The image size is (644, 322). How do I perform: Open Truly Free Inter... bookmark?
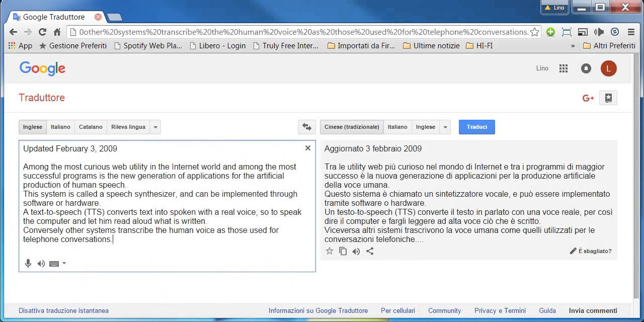pyautogui.click(x=285, y=45)
